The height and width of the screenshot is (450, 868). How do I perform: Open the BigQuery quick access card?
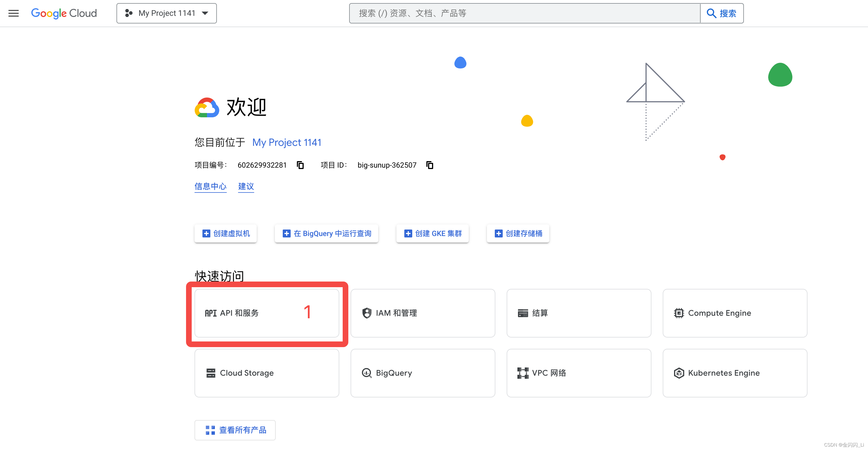[x=422, y=373]
